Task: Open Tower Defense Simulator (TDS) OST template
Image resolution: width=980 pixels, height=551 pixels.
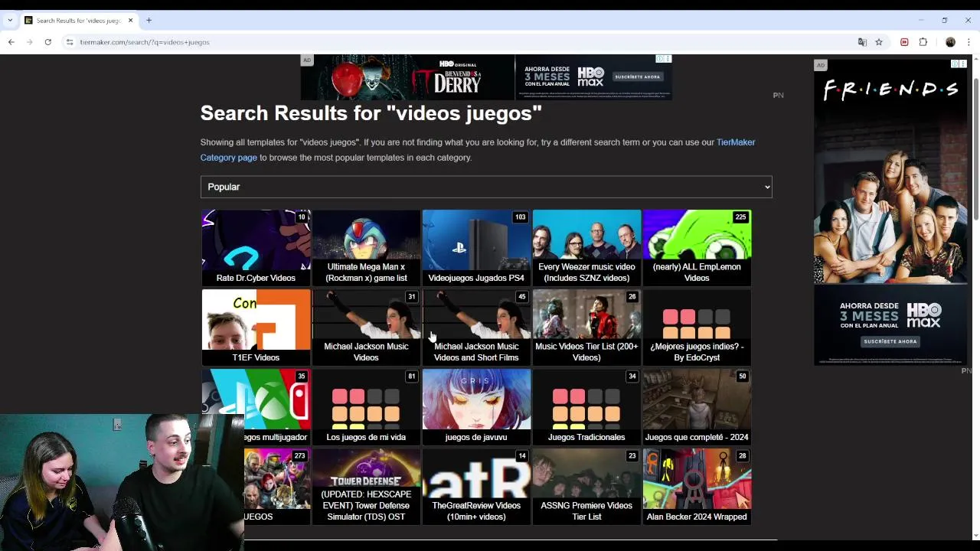Action: point(366,486)
